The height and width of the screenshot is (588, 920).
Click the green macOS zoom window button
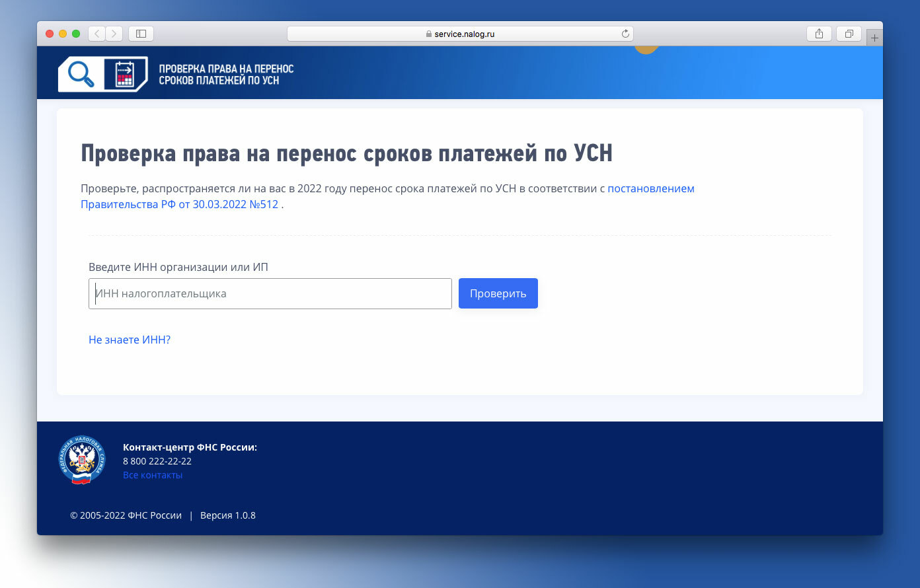click(76, 34)
